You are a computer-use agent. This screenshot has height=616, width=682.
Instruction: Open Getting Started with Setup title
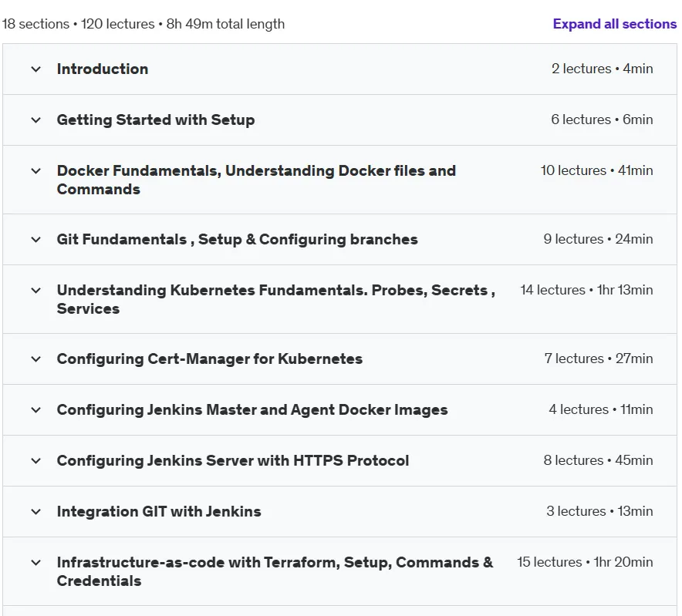click(x=156, y=120)
